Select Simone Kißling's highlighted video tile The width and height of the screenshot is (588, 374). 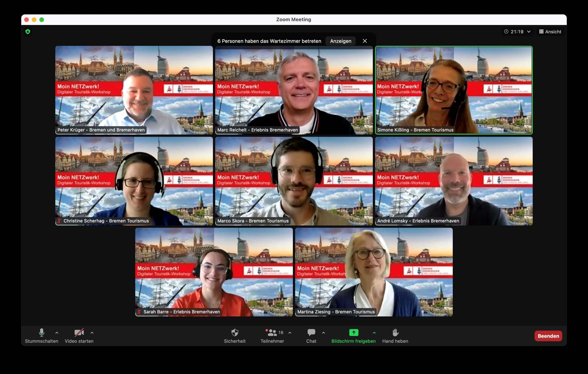click(454, 90)
